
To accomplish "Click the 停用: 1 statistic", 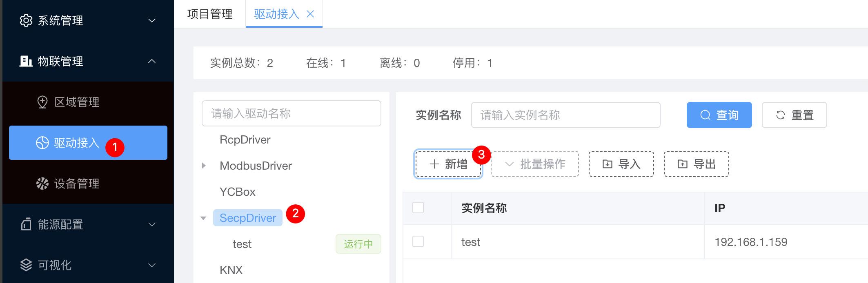I will coord(473,63).
